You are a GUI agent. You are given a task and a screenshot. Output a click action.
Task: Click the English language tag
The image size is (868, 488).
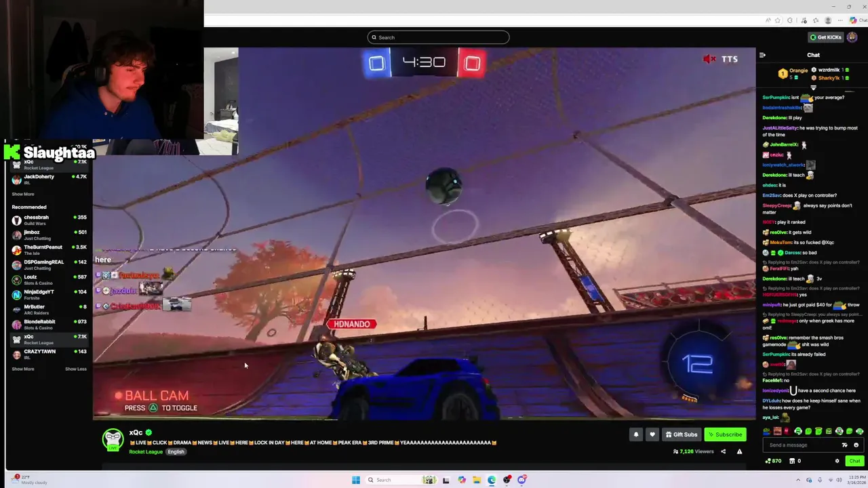pyautogui.click(x=176, y=451)
